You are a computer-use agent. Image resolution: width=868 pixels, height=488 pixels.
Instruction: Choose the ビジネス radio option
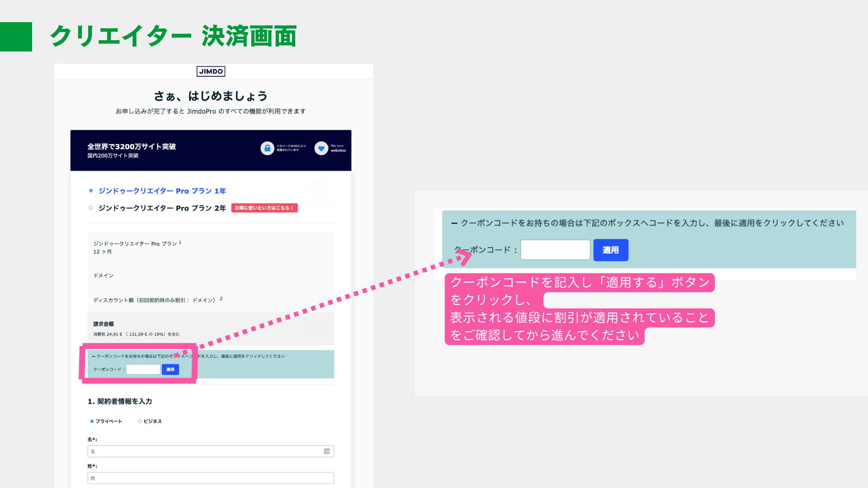(140, 421)
